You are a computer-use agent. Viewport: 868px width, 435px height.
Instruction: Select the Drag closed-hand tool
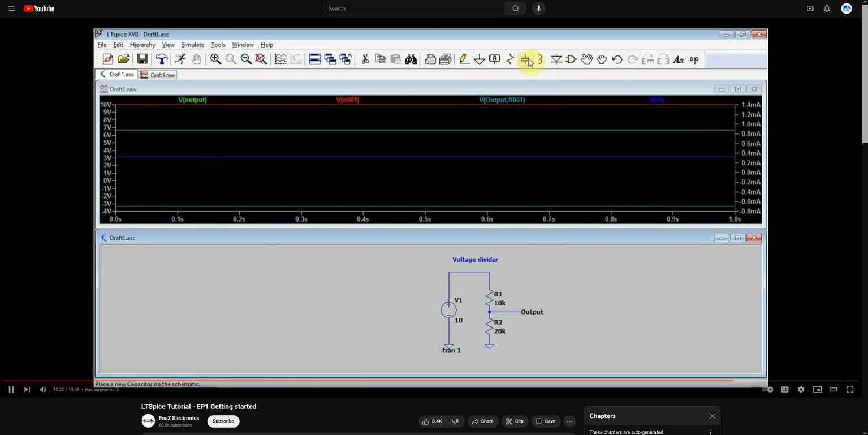pyautogui.click(x=602, y=59)
